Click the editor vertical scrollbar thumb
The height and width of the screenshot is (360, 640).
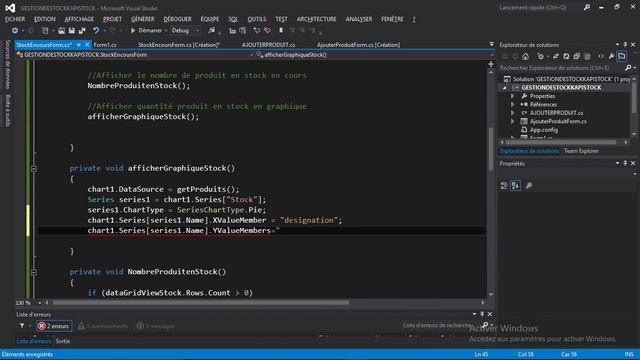click(491, 149)
